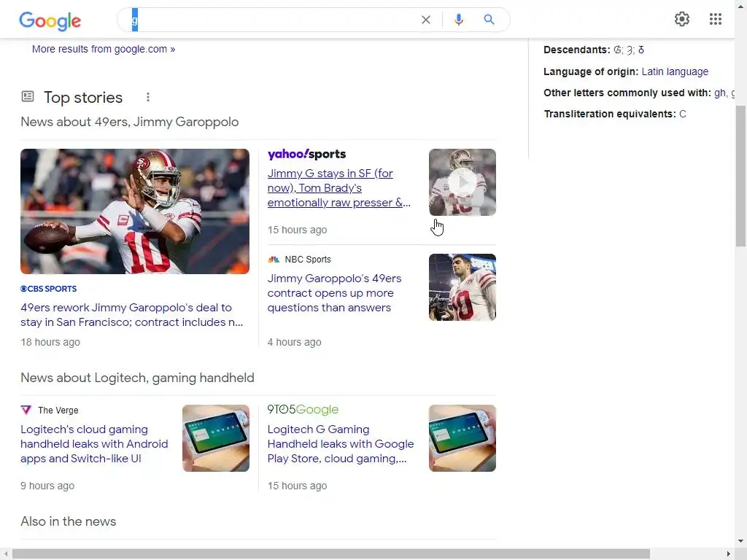Viewport: 747px width, 560px height.
Task: Open More results from google.com link
Action: point(104,49)
